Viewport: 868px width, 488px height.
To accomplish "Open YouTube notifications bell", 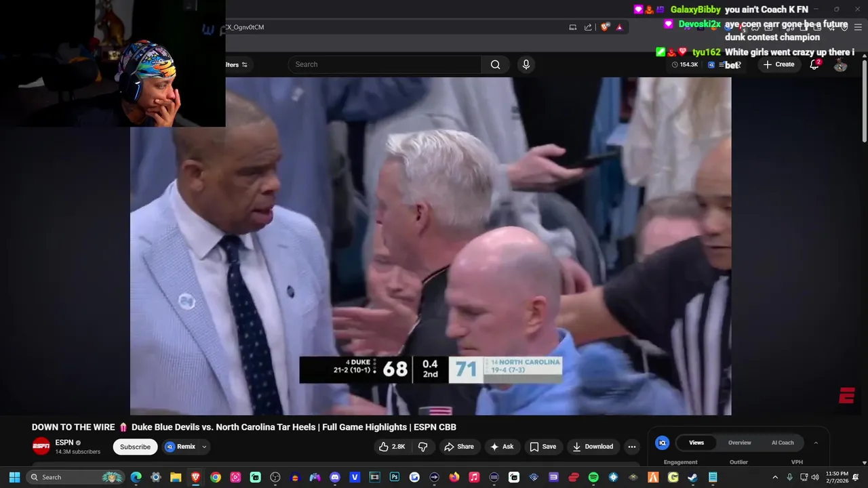I will coord(815,64).
